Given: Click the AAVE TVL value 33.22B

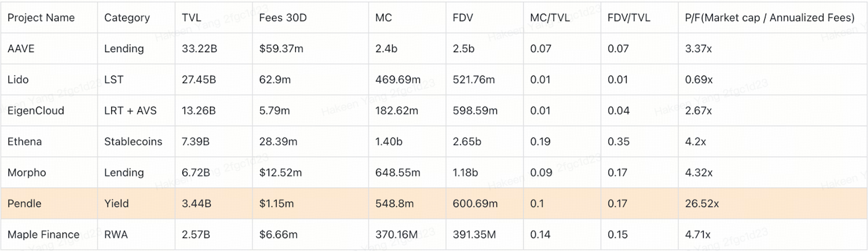Looking at the screenshot, I should tap(200, 49).
